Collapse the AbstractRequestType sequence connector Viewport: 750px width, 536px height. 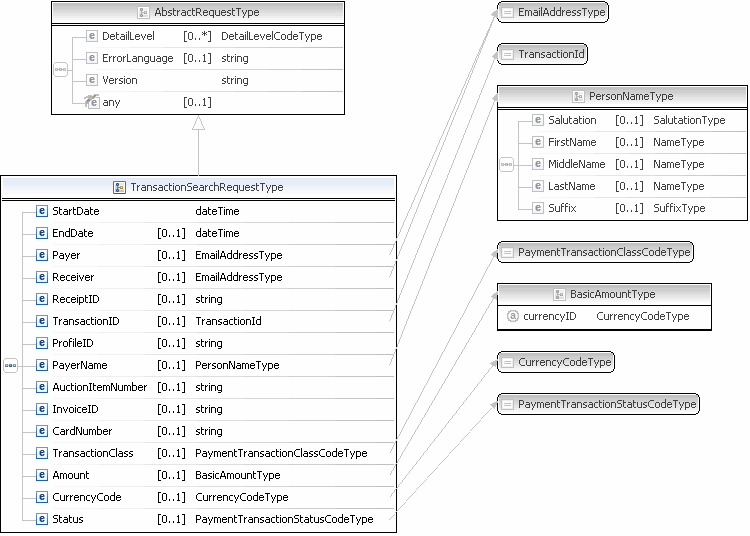61,69
